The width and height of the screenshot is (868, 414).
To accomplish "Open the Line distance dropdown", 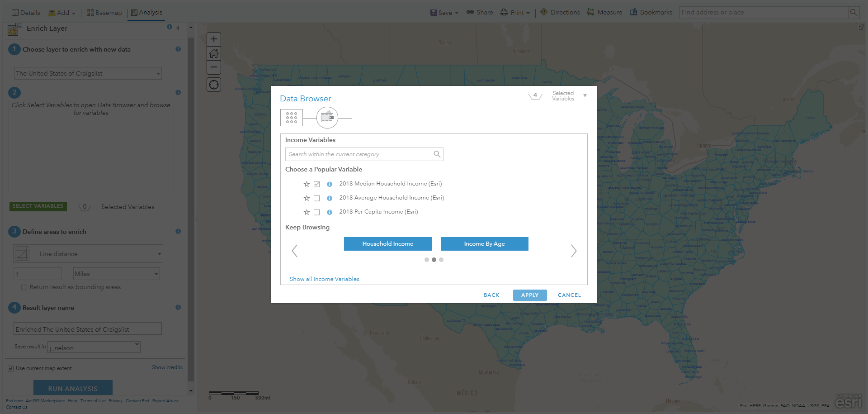I will (88, 254).
